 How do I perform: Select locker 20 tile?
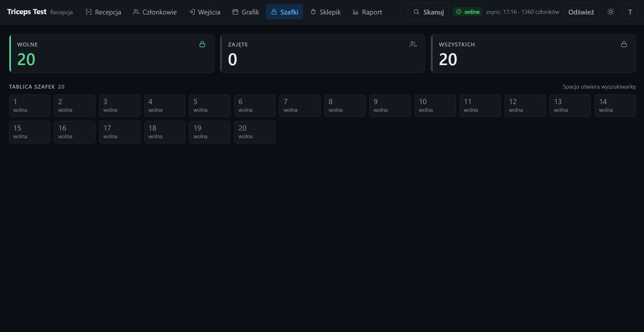coord(255,132)
